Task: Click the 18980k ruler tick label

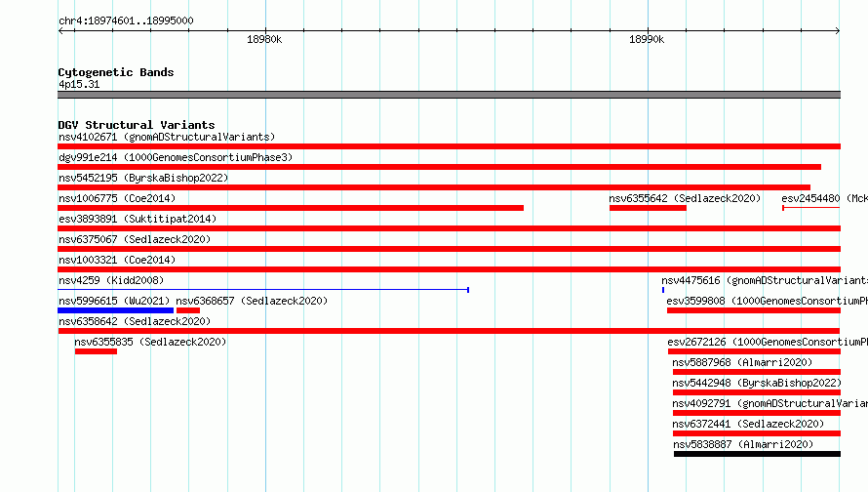Action: 264,39
